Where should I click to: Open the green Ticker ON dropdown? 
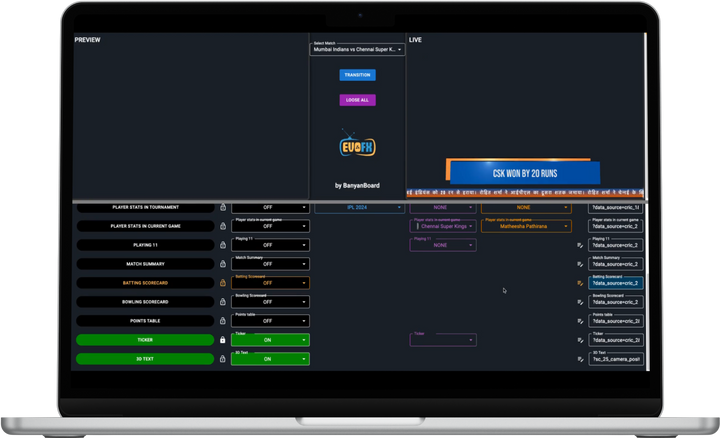point(270,340)
